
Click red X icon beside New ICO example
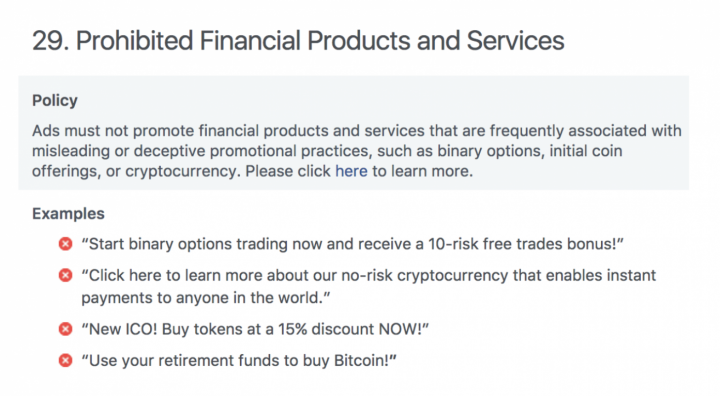tap(66, 329)
